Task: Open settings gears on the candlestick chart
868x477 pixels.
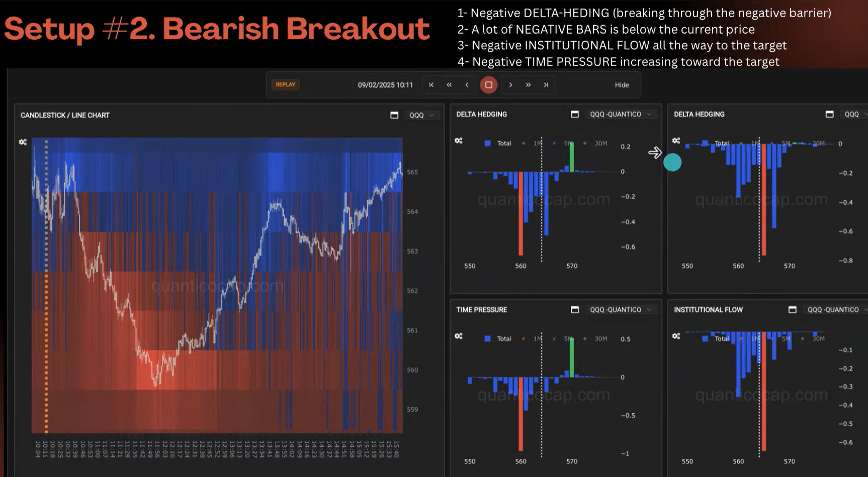Action: (x=23, y=142)
